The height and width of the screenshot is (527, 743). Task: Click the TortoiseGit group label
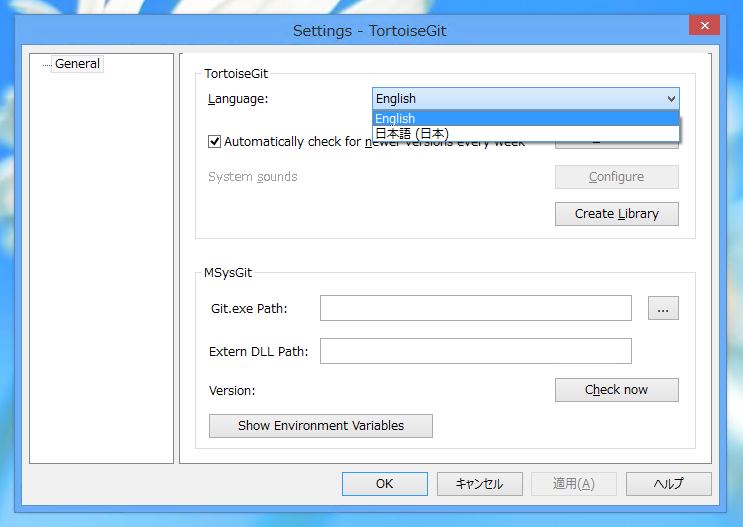point(236,73)
